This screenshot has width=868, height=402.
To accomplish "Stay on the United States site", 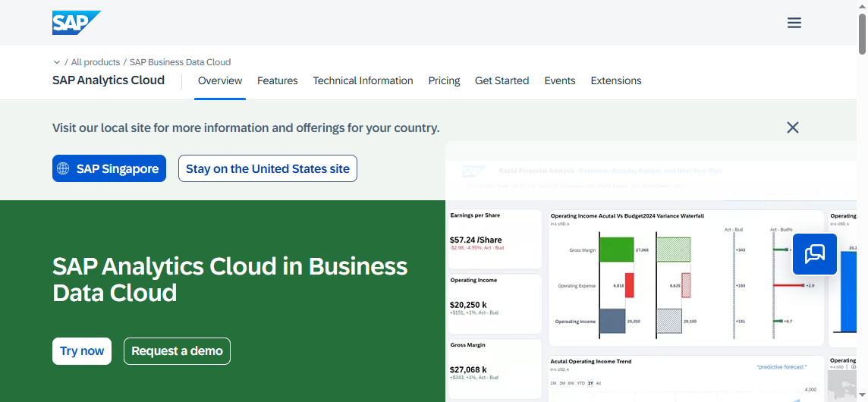I will (x=267, y=169).
